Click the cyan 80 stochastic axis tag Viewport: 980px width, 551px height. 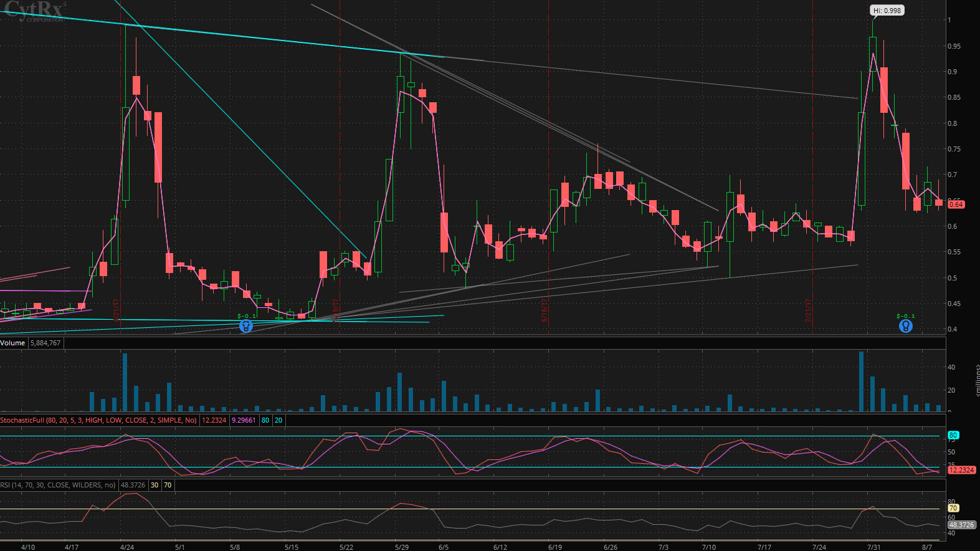pyautogui.click(x=953, y=435)
